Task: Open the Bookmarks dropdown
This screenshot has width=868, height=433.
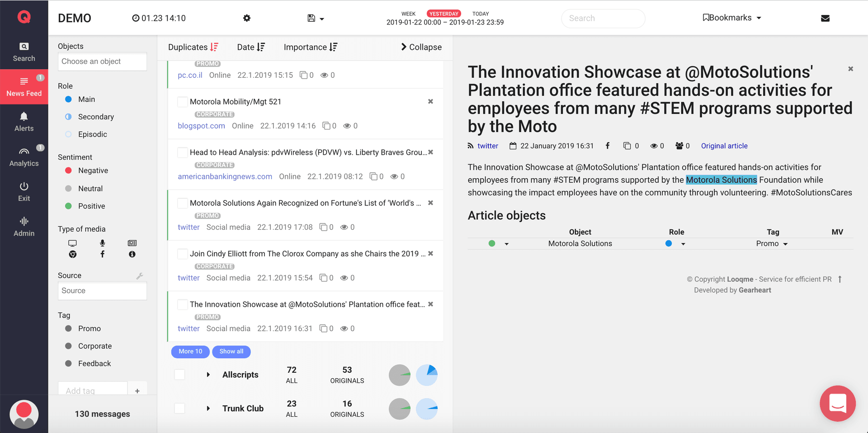Action: click(x=732, y=18)
